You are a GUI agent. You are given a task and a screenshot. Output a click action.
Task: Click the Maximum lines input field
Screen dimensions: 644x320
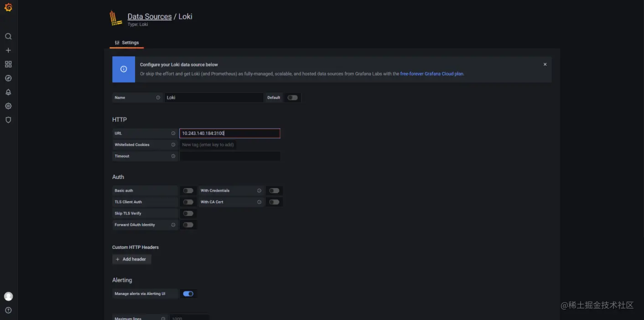point(189,318)
